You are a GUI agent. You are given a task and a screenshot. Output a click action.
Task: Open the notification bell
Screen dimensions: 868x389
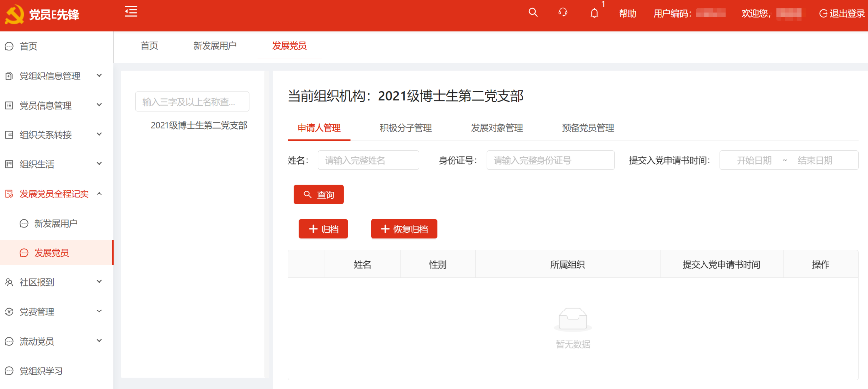pyautogui.click(x=594, y=13)
